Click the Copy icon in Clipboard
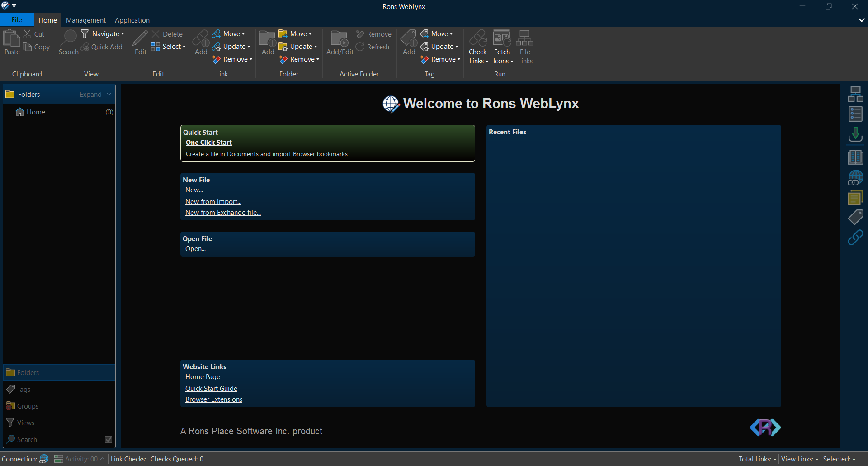 coord(28,47)
